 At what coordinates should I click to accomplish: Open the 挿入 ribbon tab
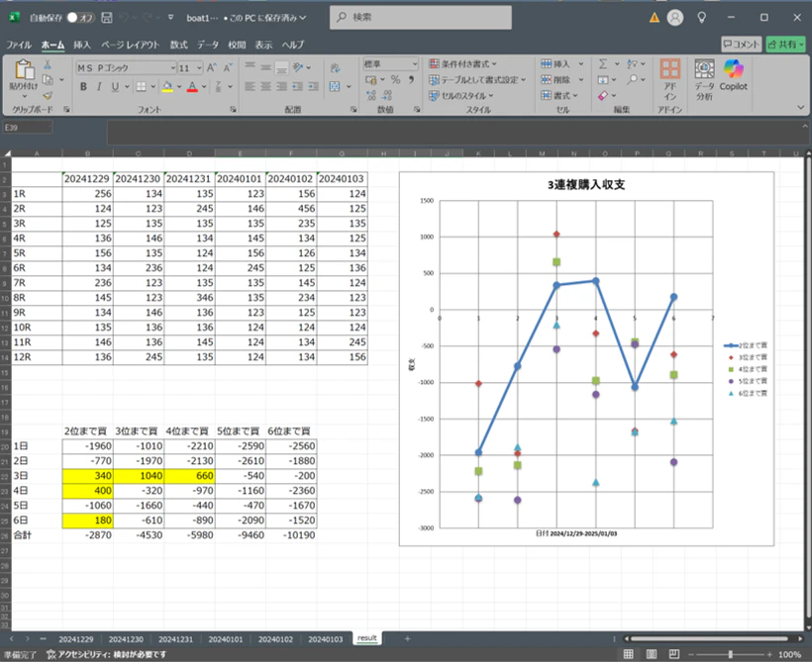click(82, 46)
